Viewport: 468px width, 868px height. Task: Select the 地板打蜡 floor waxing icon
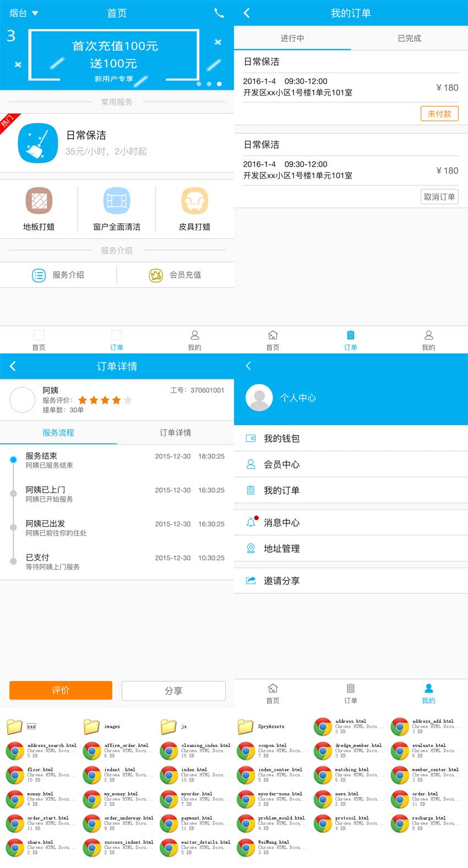(x=39, y=201)
